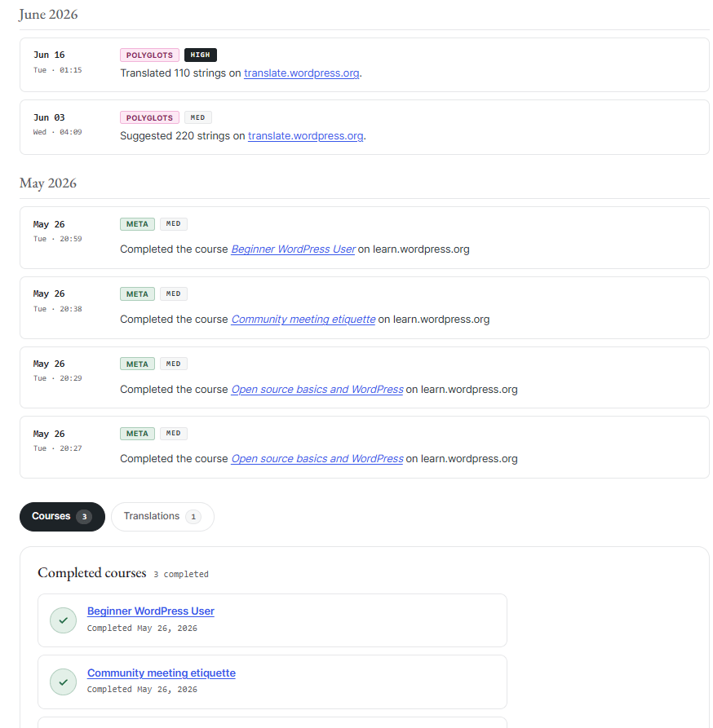Click MED badge on Jun 03 entry
This screenshot has height=728, width=713.
pyautogui.click(x=198, y=117)
